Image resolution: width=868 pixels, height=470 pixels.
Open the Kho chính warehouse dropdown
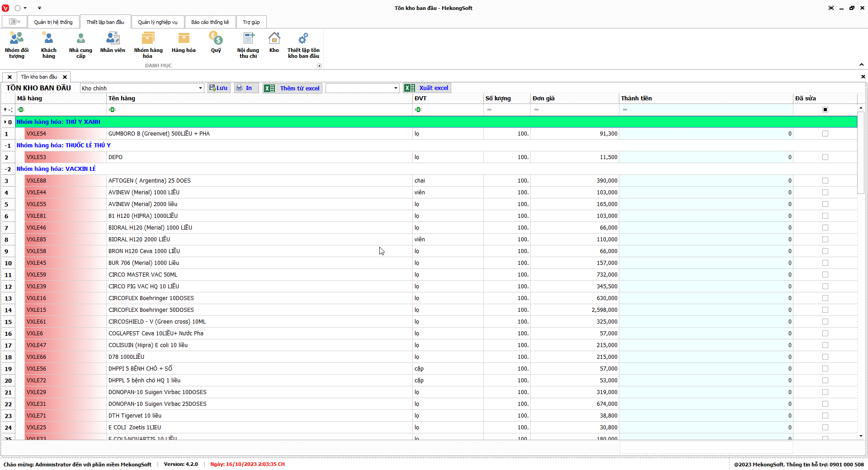point(200,88)
